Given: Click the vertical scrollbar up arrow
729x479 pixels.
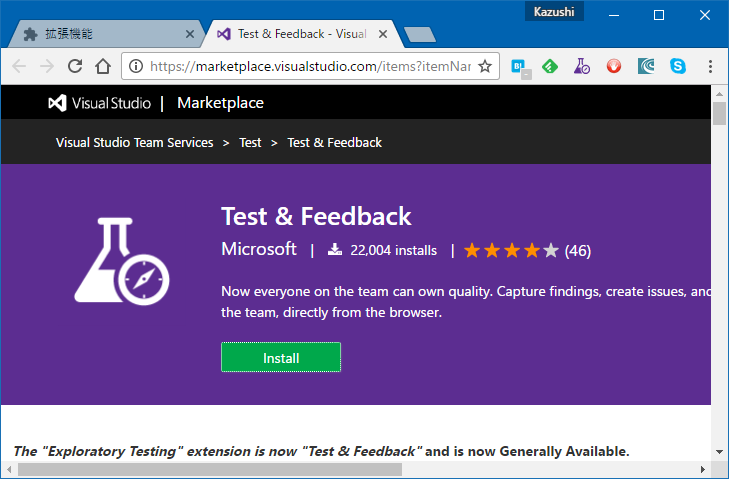Looking at the screenshot, I should pos(719,93).
